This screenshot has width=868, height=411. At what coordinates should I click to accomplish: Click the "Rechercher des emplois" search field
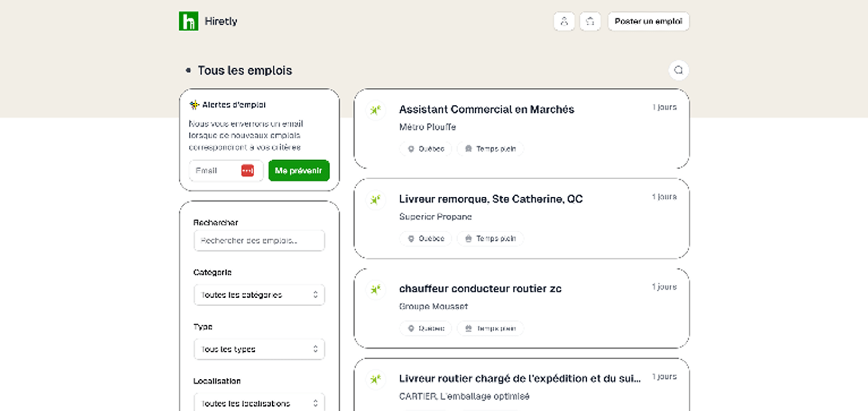pyautogui.click(x=259, y=241)
